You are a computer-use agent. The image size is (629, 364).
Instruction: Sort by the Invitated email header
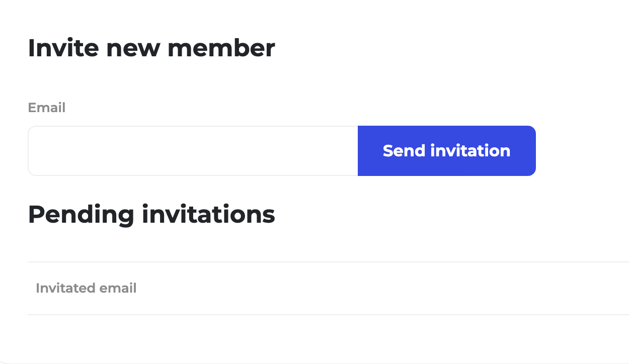point(86,288)
